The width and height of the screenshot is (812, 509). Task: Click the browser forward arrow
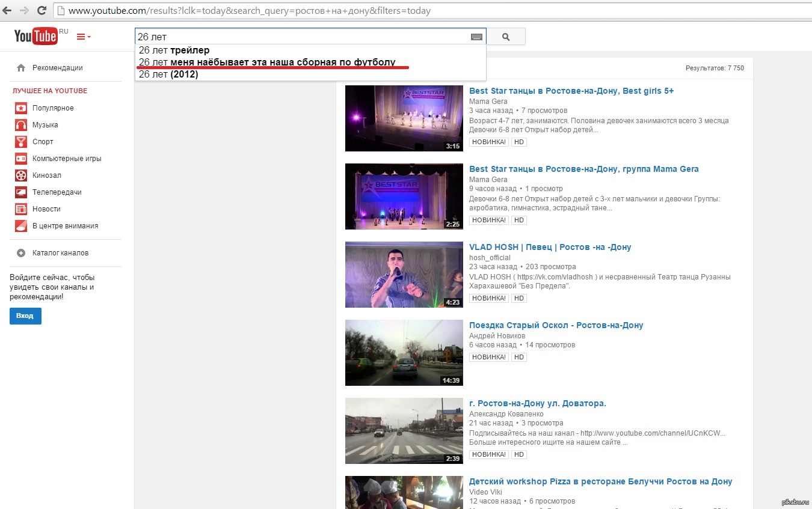pos(25,10)
